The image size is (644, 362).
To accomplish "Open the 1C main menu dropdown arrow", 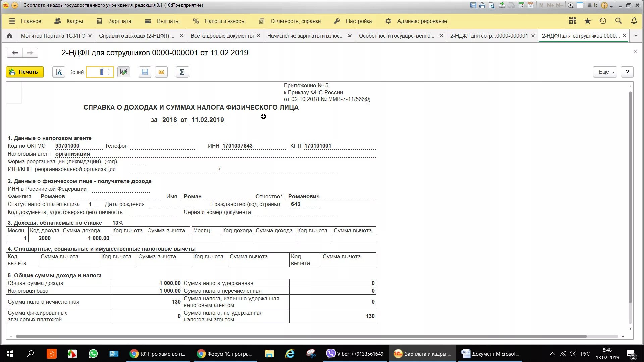I will click(14, 5).
